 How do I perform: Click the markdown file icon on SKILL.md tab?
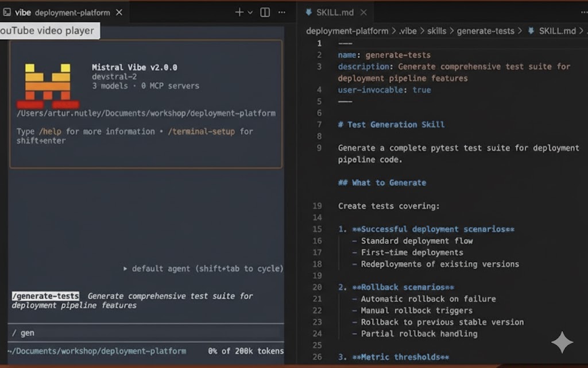[309, 12]
